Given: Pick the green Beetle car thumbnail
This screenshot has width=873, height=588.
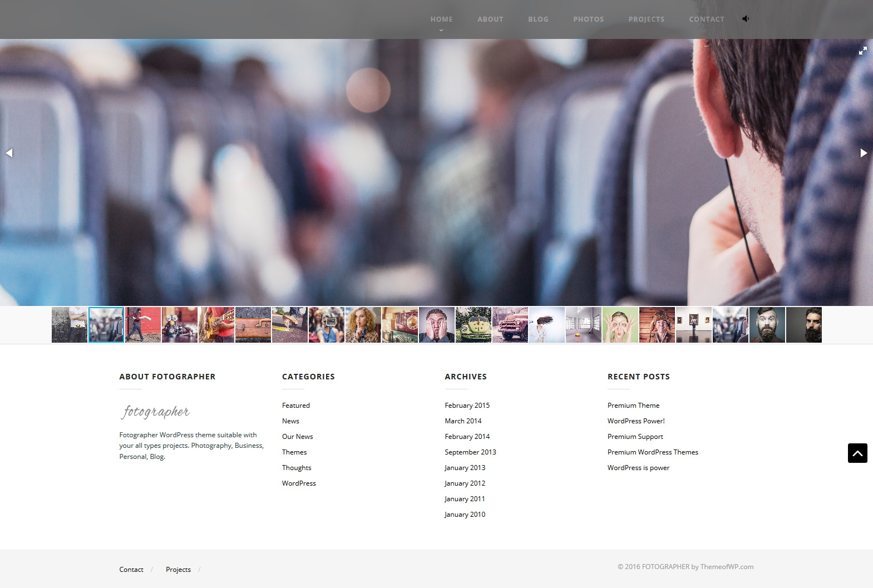Looking at the screenshot, I should point(474,325).
